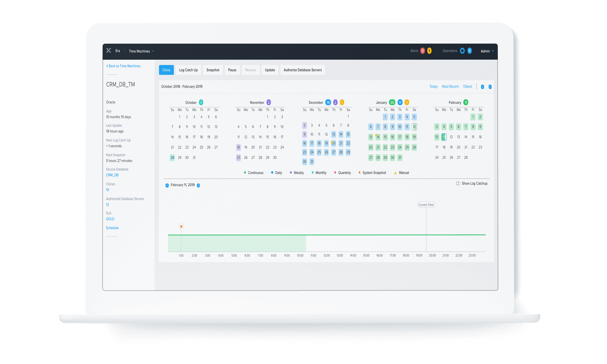Open the CRM_DB source database link
607x364 pixels.
pos(112,175)
